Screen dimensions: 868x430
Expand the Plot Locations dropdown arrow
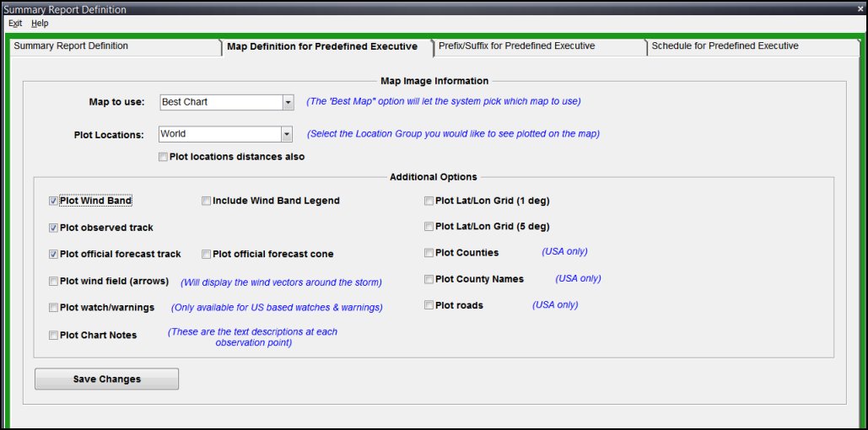pos(287,134)
